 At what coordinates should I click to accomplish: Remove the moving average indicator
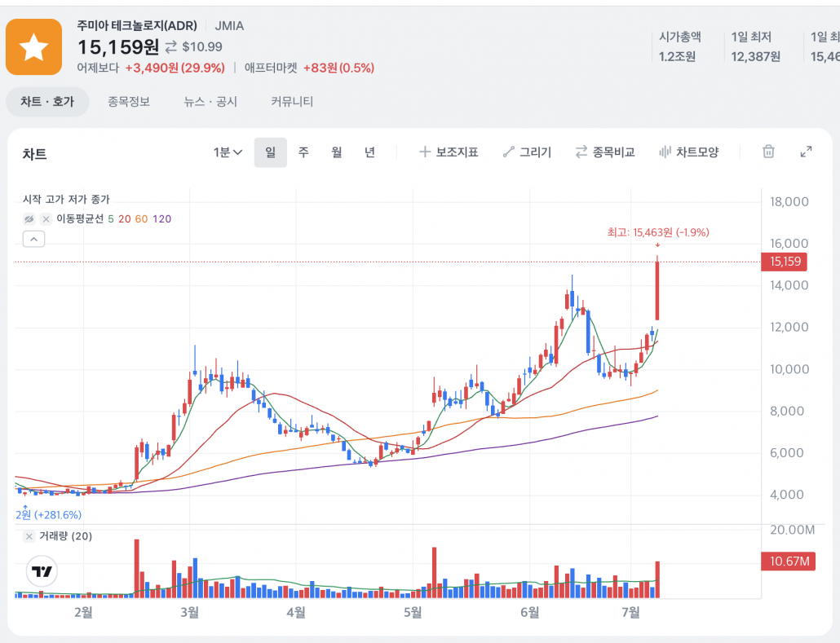[x=46, y=219]
